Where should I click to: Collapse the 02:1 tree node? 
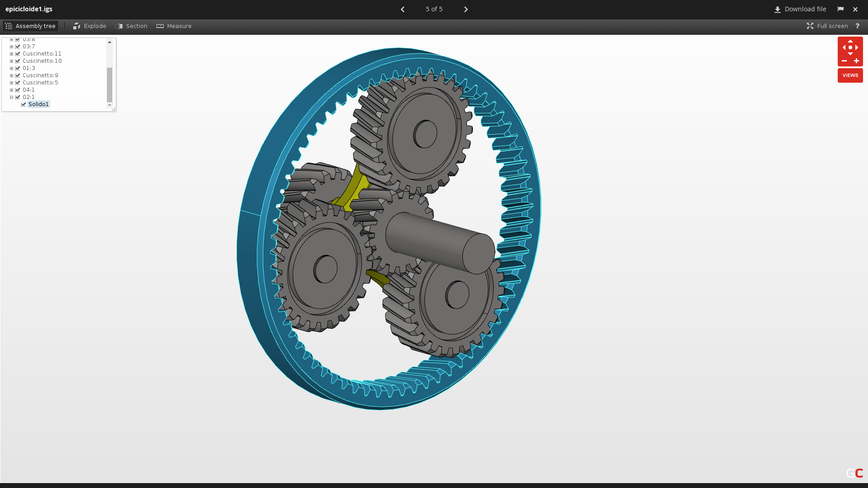pyautogui.click(x=12, y=97)
